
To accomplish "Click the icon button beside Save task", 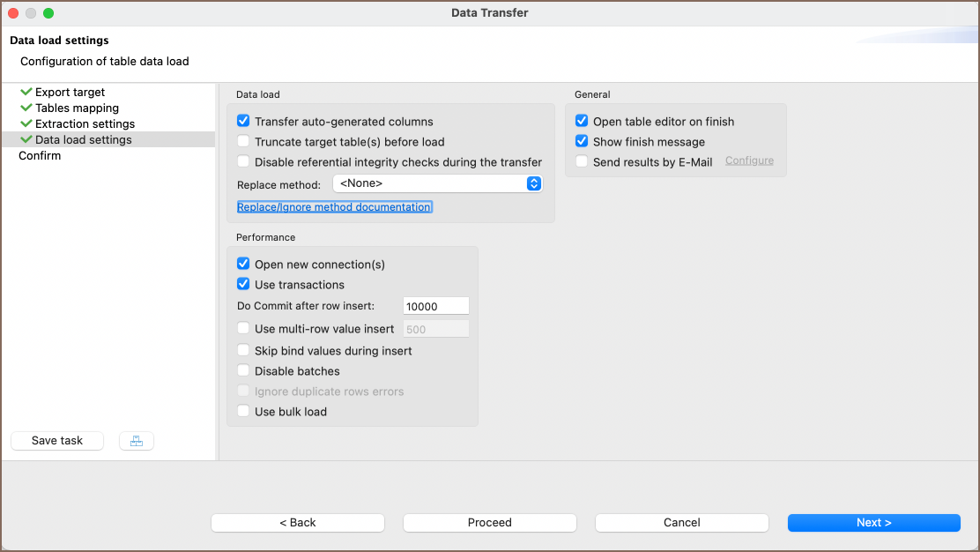I will [x=137, y=441].
